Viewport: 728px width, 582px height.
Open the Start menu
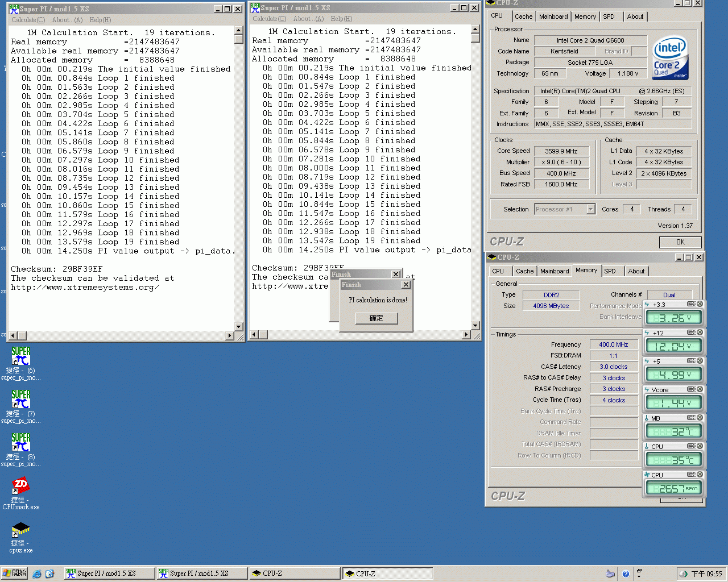14,573
